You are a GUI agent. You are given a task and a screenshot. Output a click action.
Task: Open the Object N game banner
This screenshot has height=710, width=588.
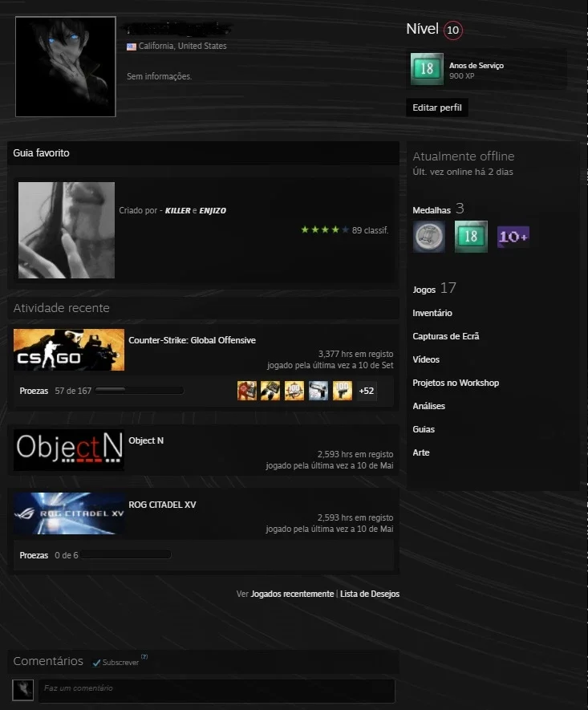69,450
